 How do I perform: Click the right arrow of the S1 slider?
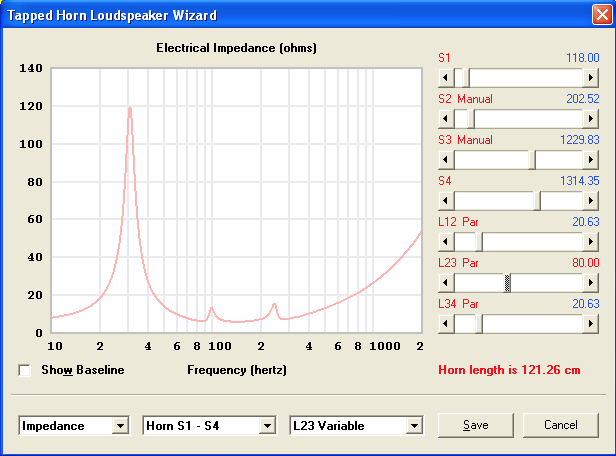590,78
